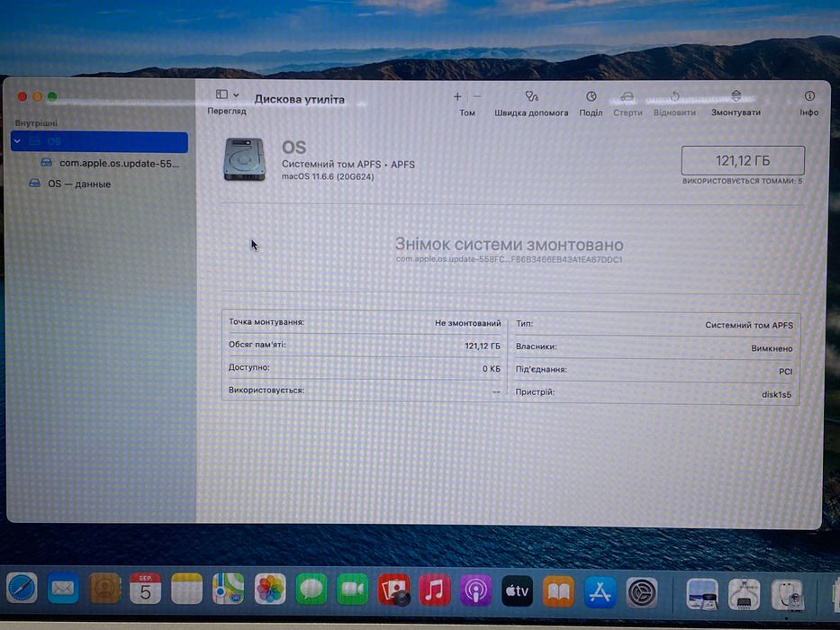The image size is (840, 630).
Task: Open Apple TV from the Dock
Action: [x=517, y=591]
